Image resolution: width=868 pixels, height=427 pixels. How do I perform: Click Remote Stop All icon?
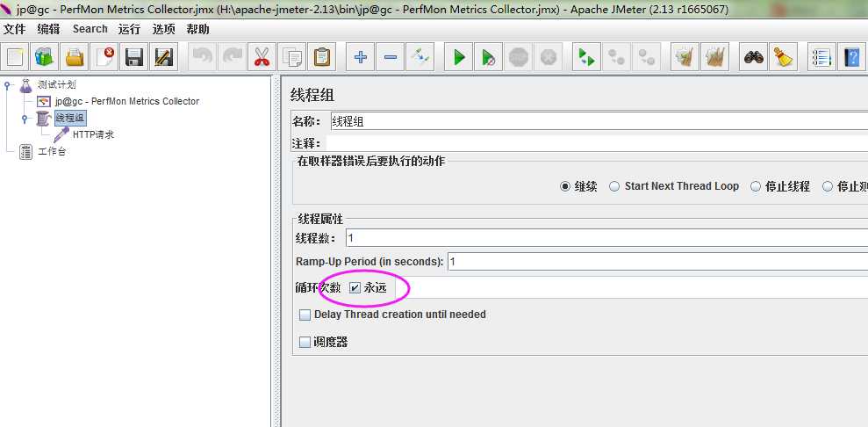(x=616, y=57)
